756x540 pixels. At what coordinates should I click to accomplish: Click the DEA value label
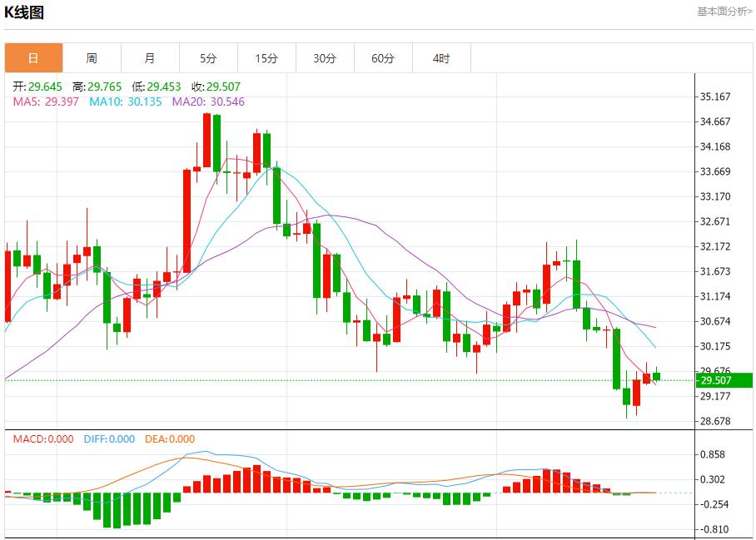pyautogui.click(x=170, y=439)
